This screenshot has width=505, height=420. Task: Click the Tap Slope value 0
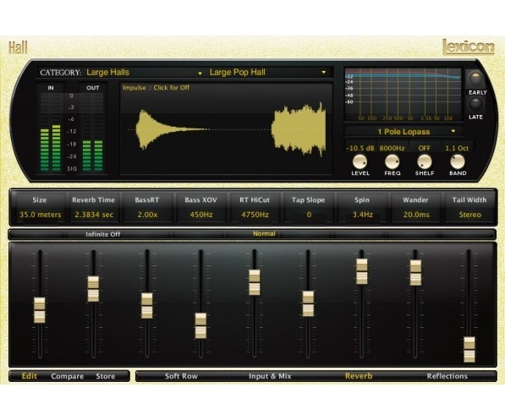coord(309,215)
